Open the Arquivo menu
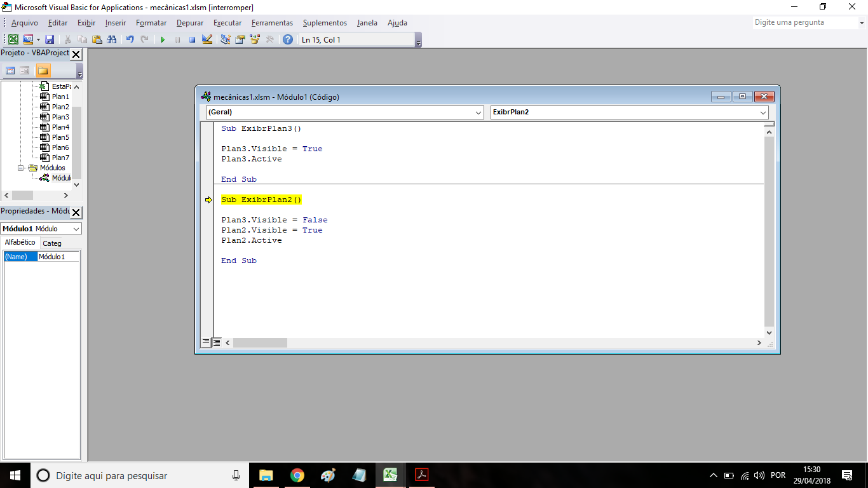The height and width of the screenshot is (488, 868). (25, 23)
